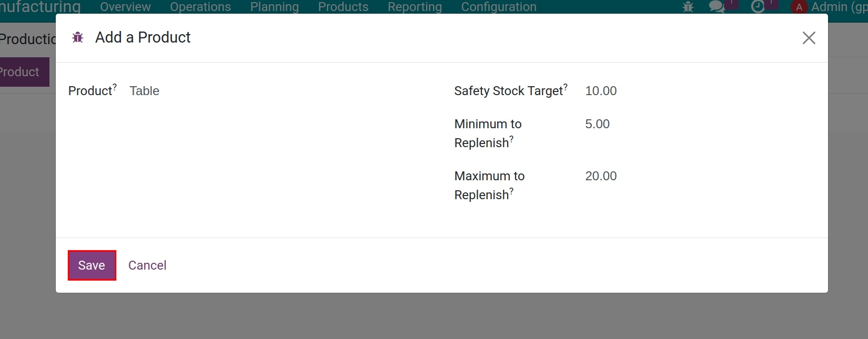Edit the Maximum to Replenish value 20.00
The image size is (868, 339).
pyautogui.click(x=700, y=176)
